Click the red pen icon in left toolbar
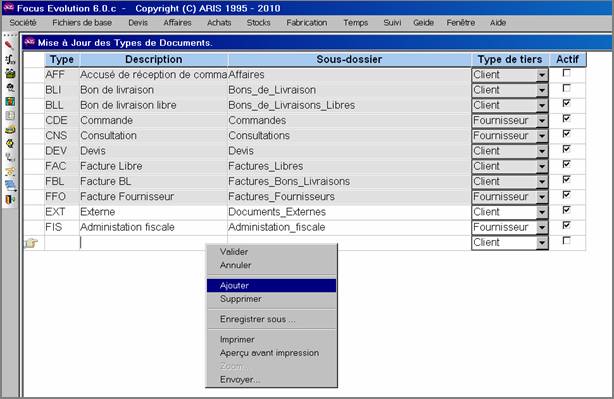Viewport: 614px width, 399px height. pyautogui.click(x=9, y=45)
